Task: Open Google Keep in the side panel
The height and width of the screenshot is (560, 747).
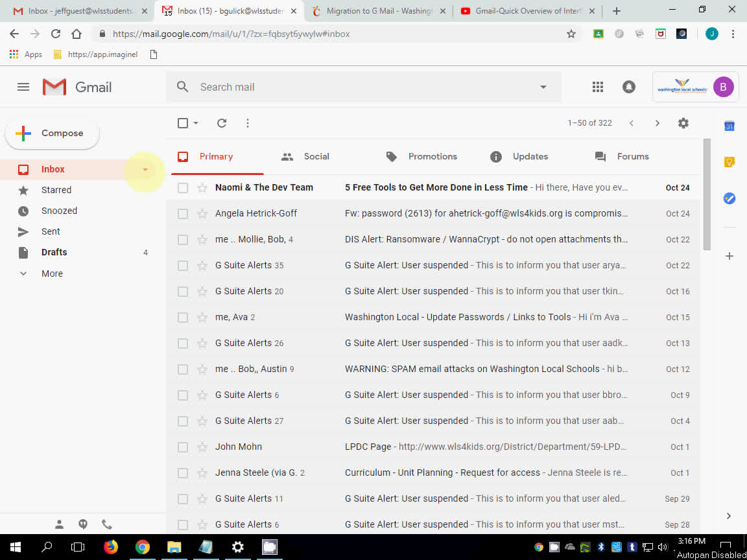Action: [729, 161]
